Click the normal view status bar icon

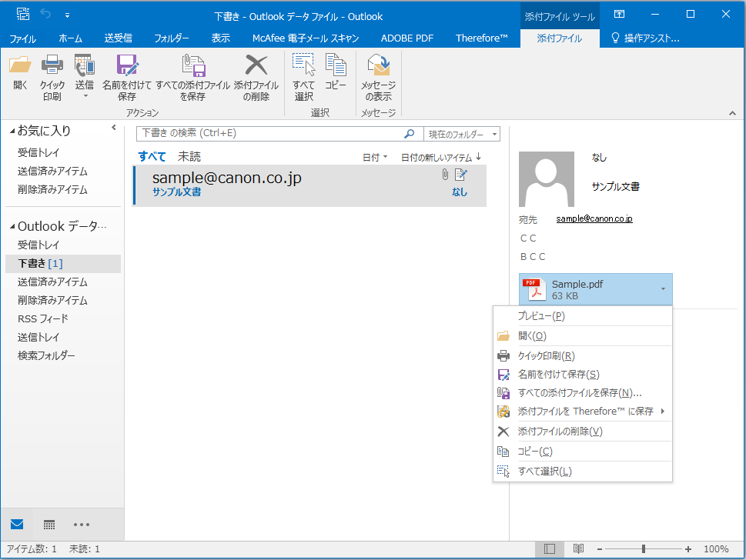(x=550, y=549)
